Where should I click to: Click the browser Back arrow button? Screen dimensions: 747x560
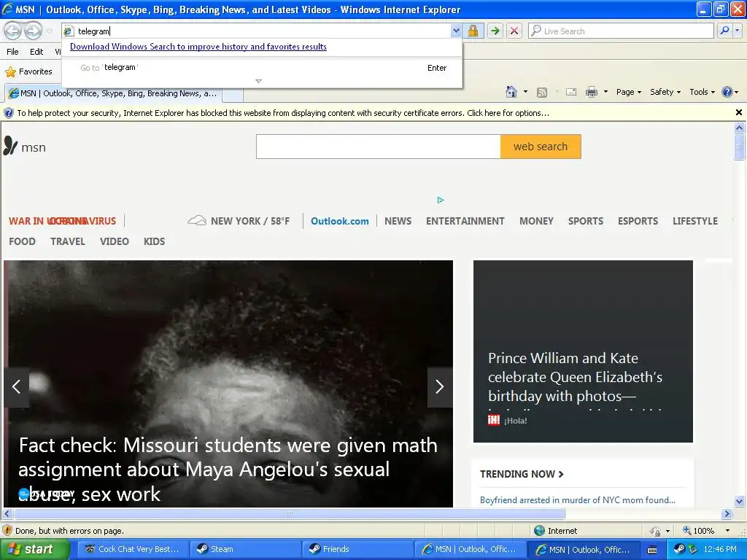13,31
